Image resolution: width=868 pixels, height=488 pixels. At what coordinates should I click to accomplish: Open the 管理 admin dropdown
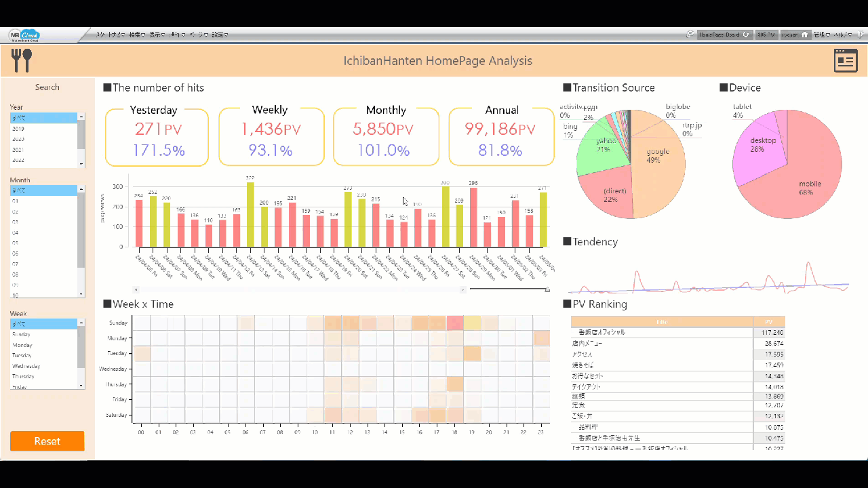[821, 34]
